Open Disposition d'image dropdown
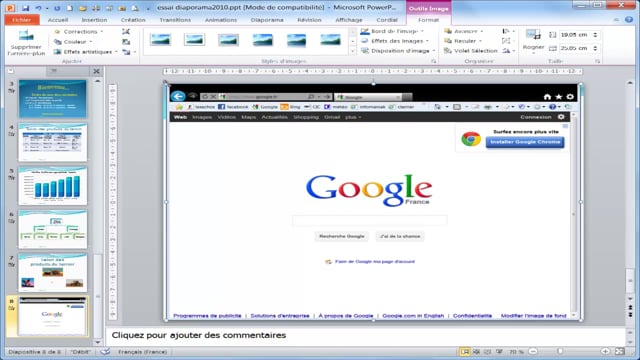 point(398,51)
